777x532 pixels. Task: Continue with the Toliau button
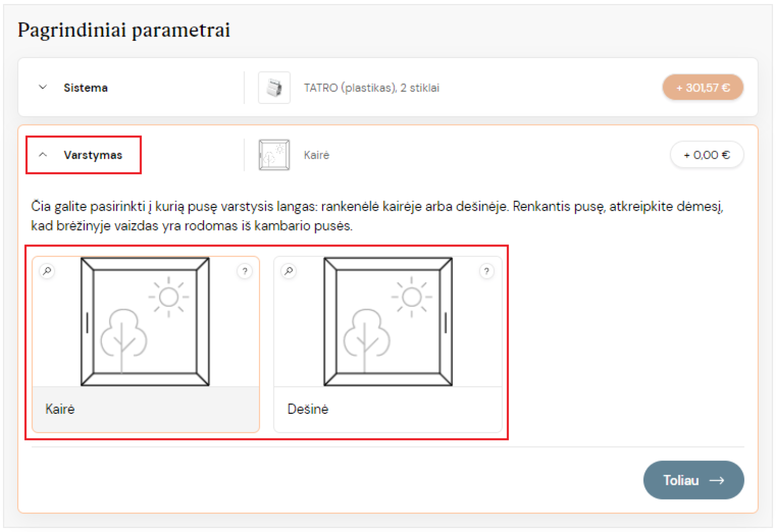[x=693, y=480]
